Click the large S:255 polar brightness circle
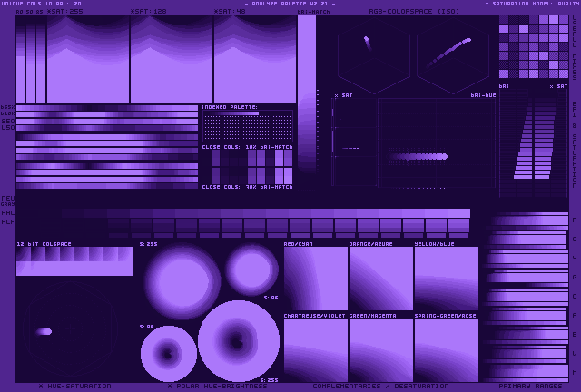Viewport: 581px width, 392px height. [239, 340]
